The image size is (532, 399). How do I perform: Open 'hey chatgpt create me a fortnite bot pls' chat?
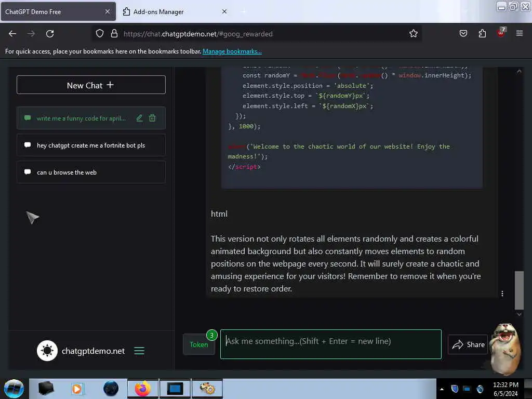pos(91,145)
